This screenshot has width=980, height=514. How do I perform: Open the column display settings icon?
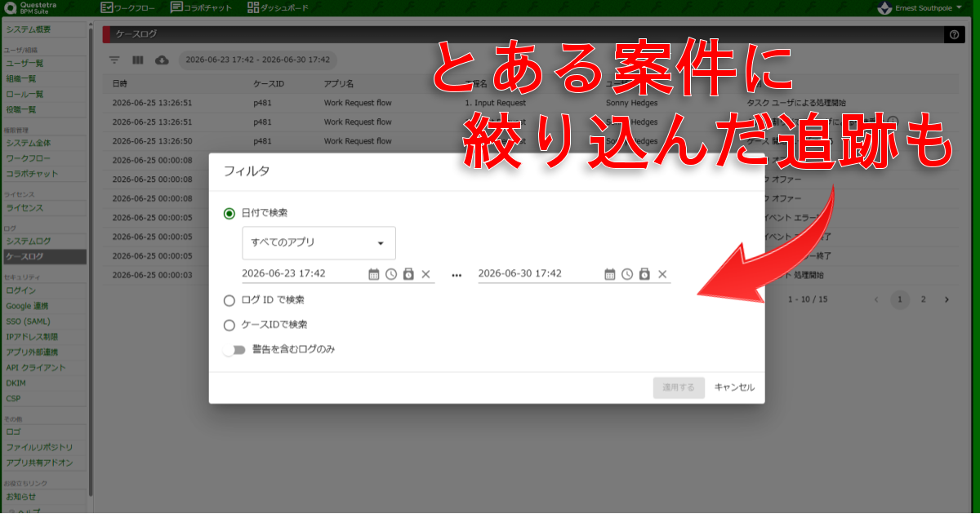[138, 60]
